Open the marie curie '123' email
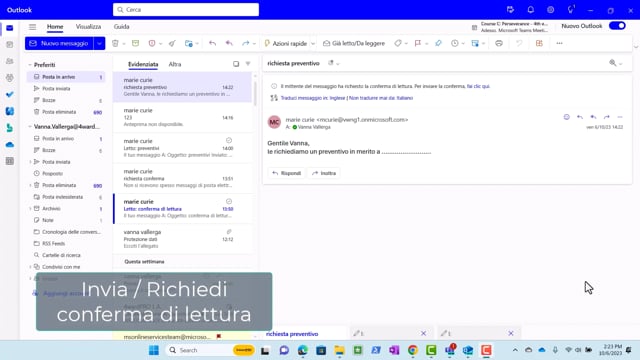The height and width of the screenshot is (360, 640). click(x=182, y=118)
